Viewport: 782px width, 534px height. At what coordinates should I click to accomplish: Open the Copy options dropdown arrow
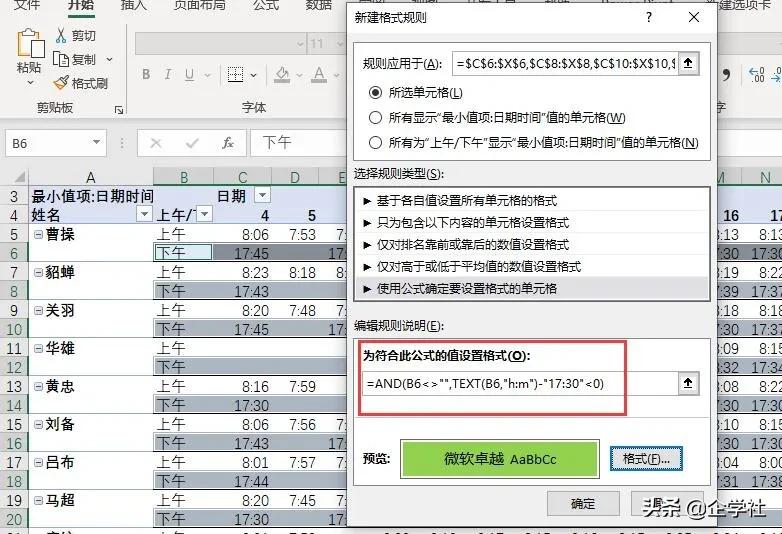(x=109, y=60)
